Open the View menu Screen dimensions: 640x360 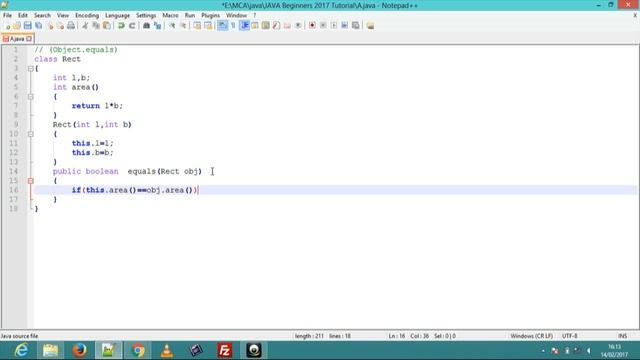62,16
